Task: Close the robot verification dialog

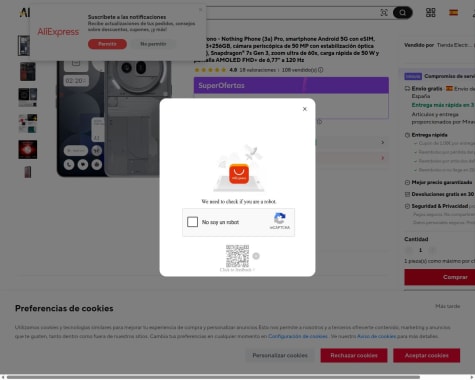Action: (x=305, y=109)
